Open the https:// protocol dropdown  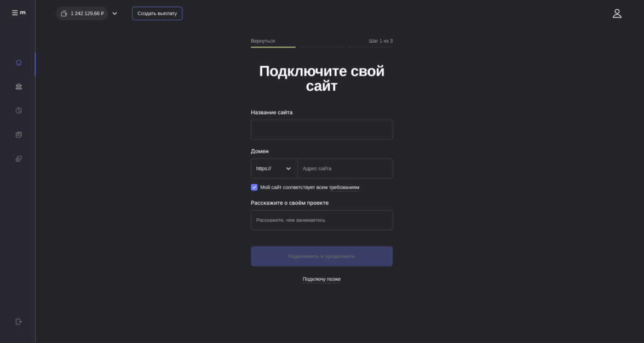tap(274, 168)
